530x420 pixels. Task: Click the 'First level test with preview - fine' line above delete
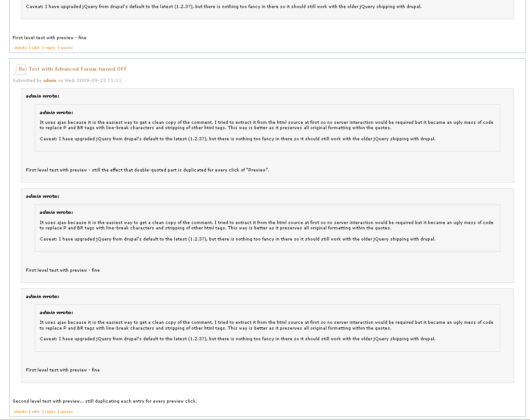(49, 38)
